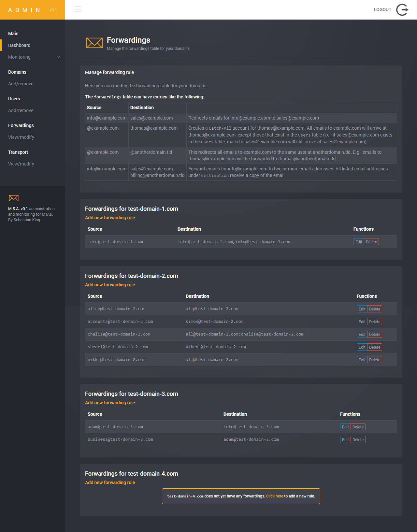Screen dimensions: 417x532
Task: Edit the adam@test-domain-3.com forwarding
Action: coord(345,427)
